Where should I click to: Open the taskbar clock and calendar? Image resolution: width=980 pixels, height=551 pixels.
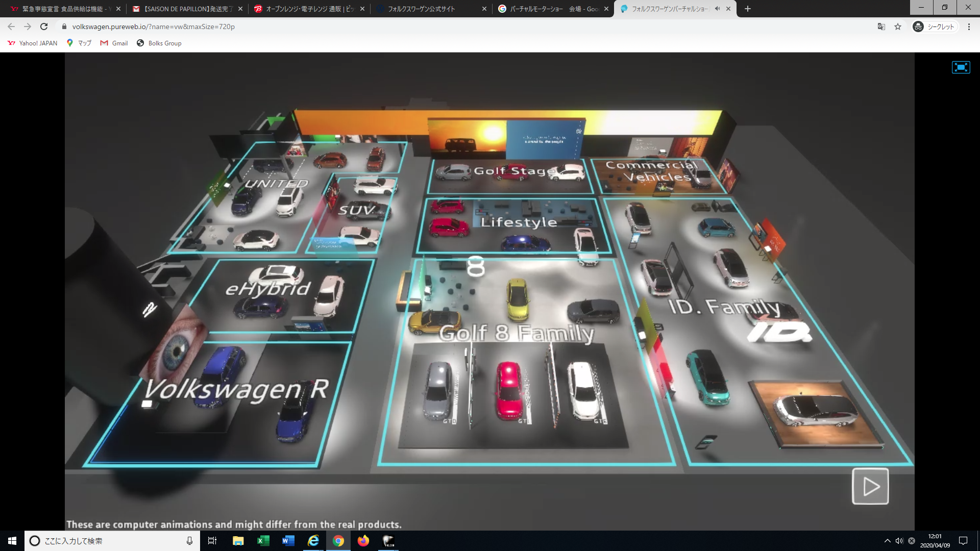(x=935, y=541)
